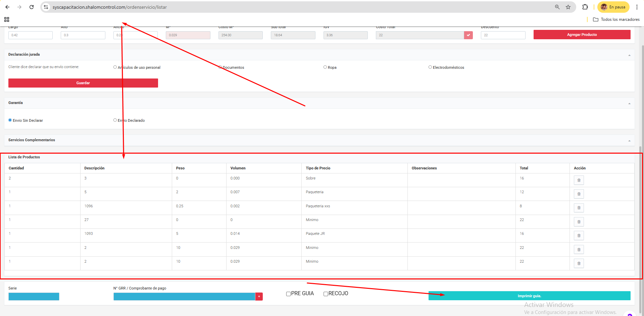Click the Imprimir guía button

pos(529,296)
